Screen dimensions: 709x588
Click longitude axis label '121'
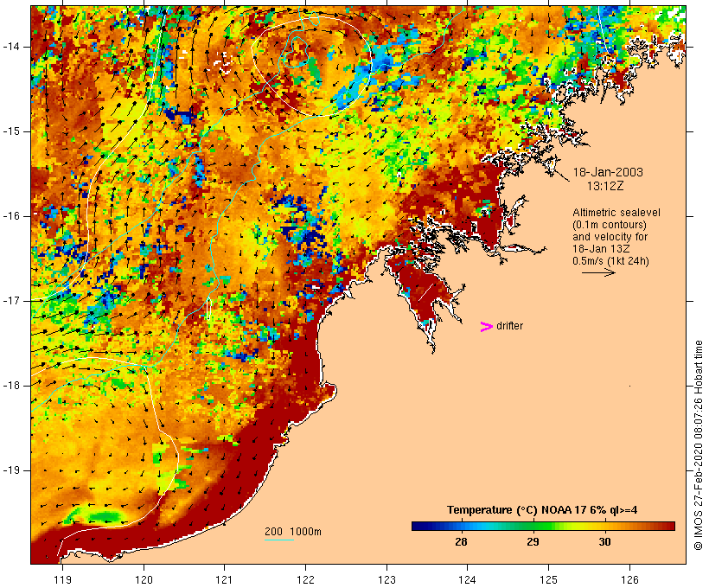pos(224,580)
